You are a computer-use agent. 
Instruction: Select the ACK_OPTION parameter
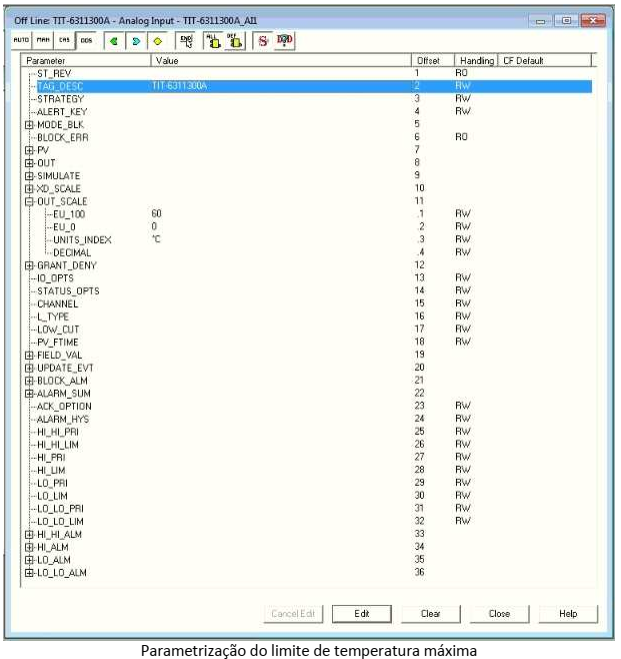coord(64,406)
